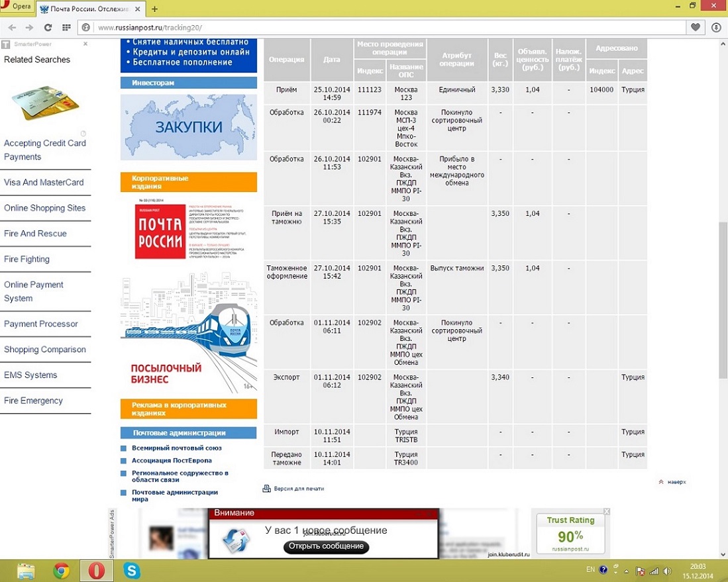Go back using the browser back arrow

click(x=11, y=28)
